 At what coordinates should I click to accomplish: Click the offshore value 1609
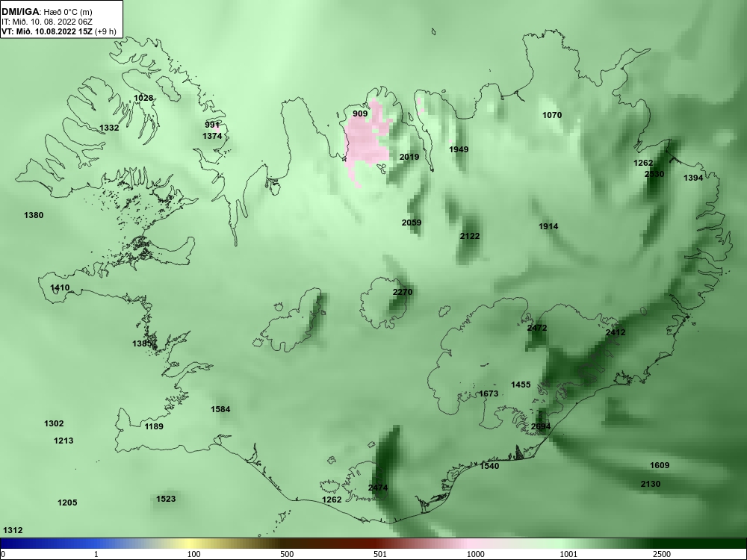660,466
